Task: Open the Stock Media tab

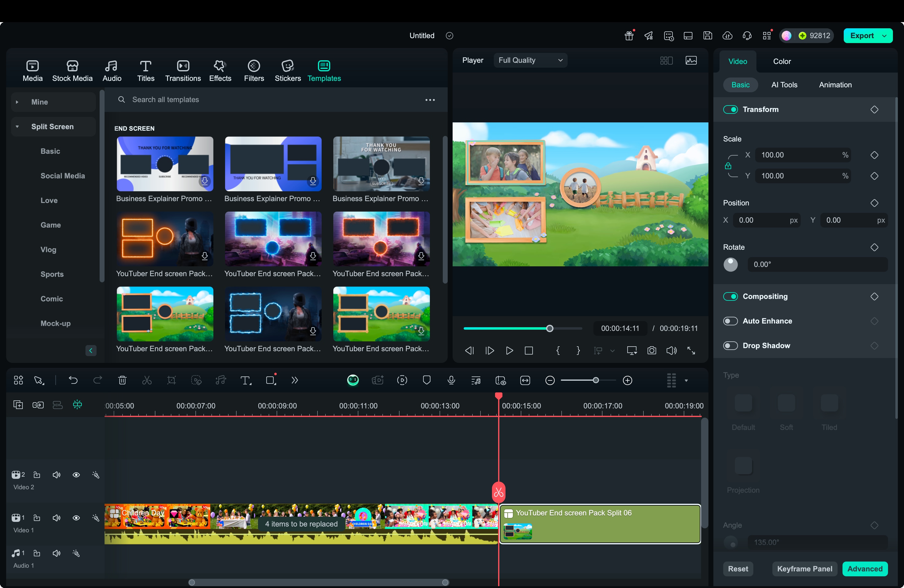Action: coord(72,71)
